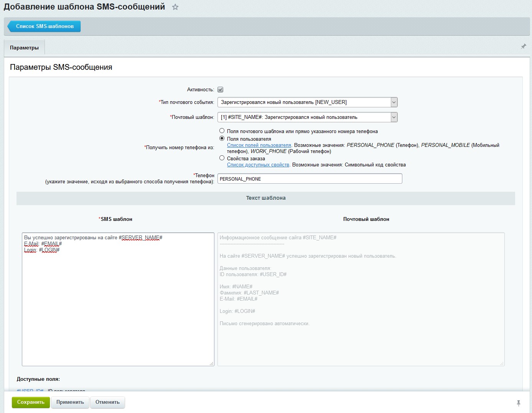
Task: Click inside the SMS шаблон text area
Action: pos(118,299)
